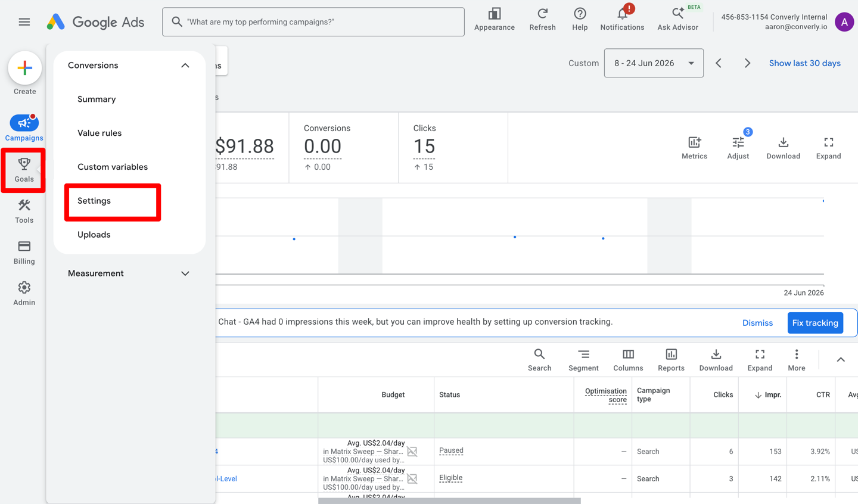
Task: Open table Segment options
Action: pos(583,360)
